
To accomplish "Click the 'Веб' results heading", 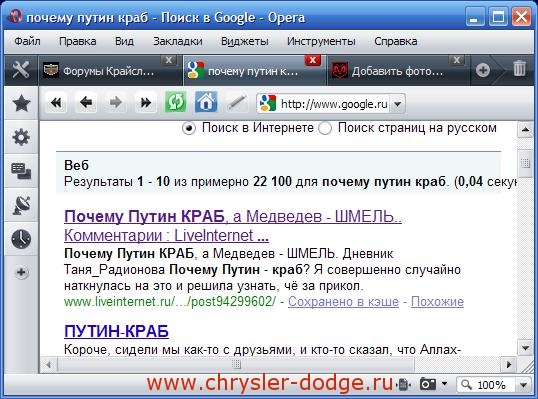I will [77, 165].
